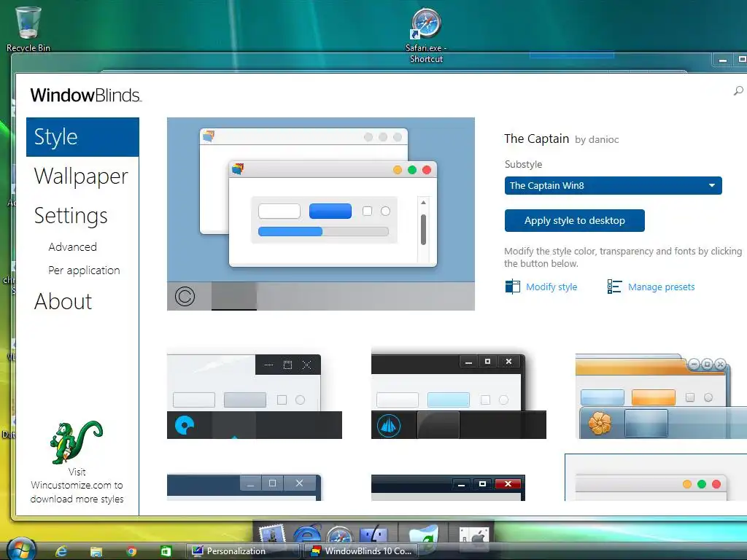Select the navy blue title bar style thumbnail
Screen dimensions: 747x560
[244, 487]
